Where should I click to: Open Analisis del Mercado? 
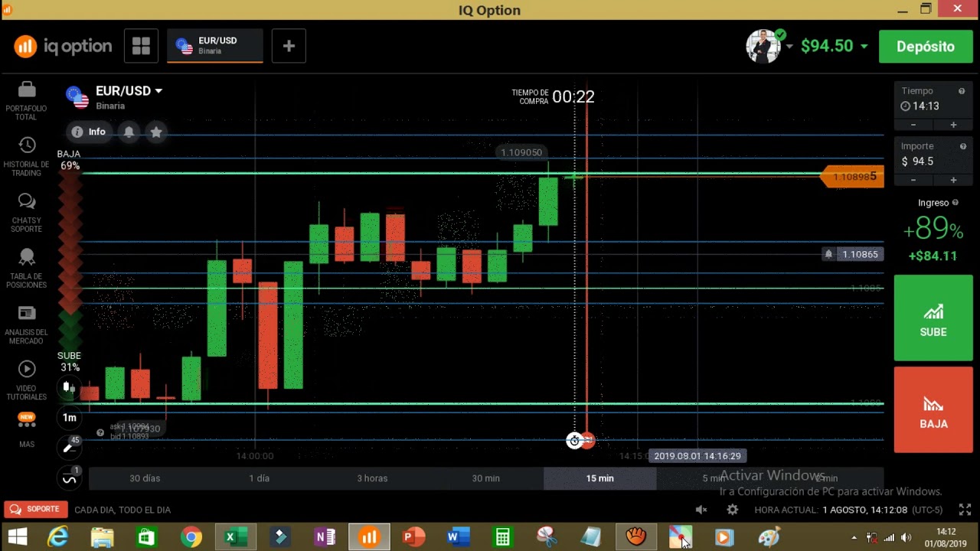[26, 324]
